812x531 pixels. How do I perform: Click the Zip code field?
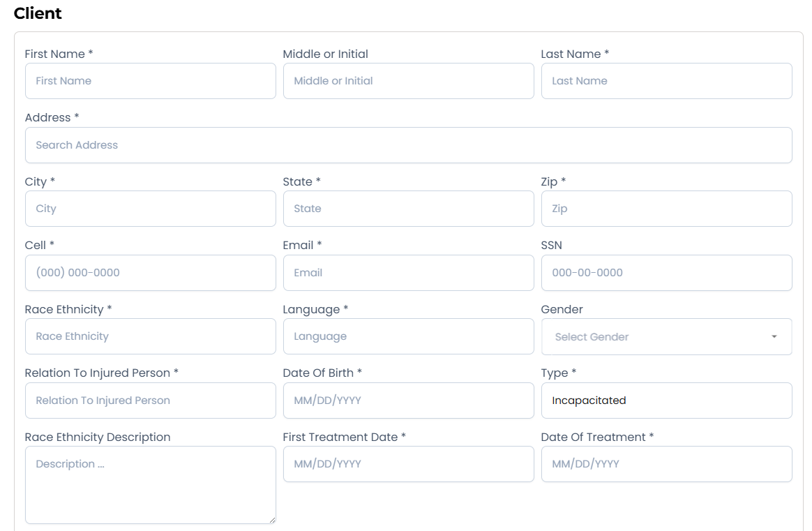666,209
